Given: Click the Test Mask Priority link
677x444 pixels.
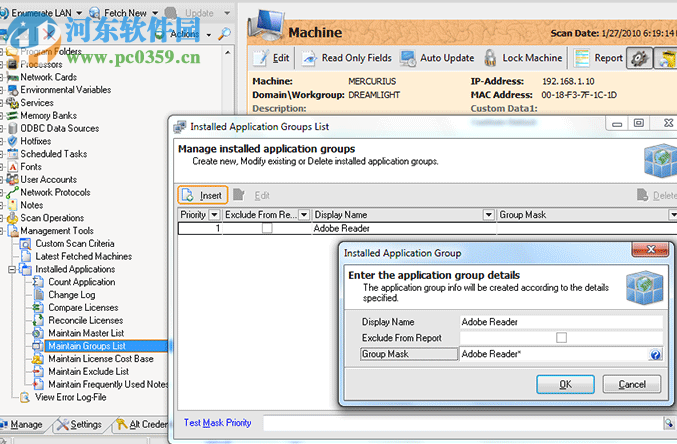Looking at the screenshot, I should (x=217, y=423).
